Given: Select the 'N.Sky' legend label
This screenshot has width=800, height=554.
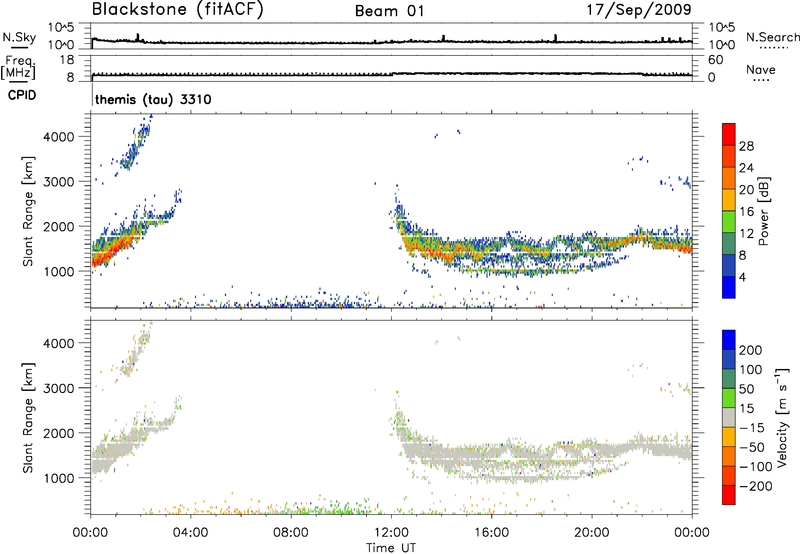Looking at the screenshot, I should (19, 37).
